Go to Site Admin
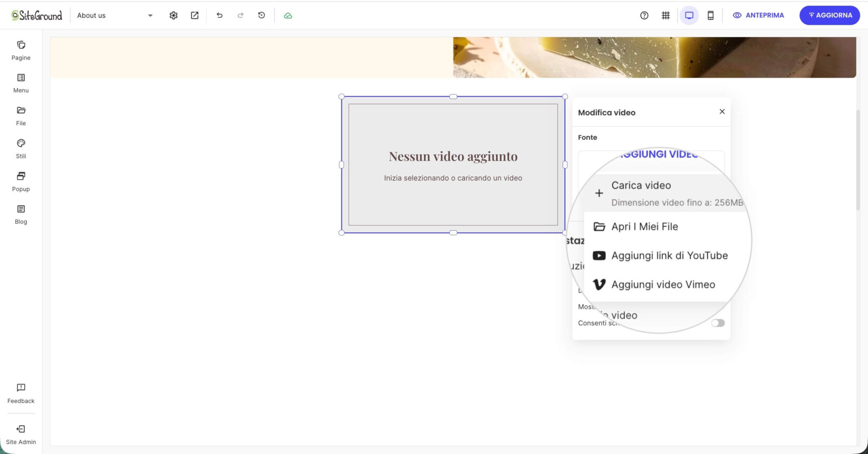Image resolution: width=868 pixels, height=454 pixels. (x=21, y=434)
